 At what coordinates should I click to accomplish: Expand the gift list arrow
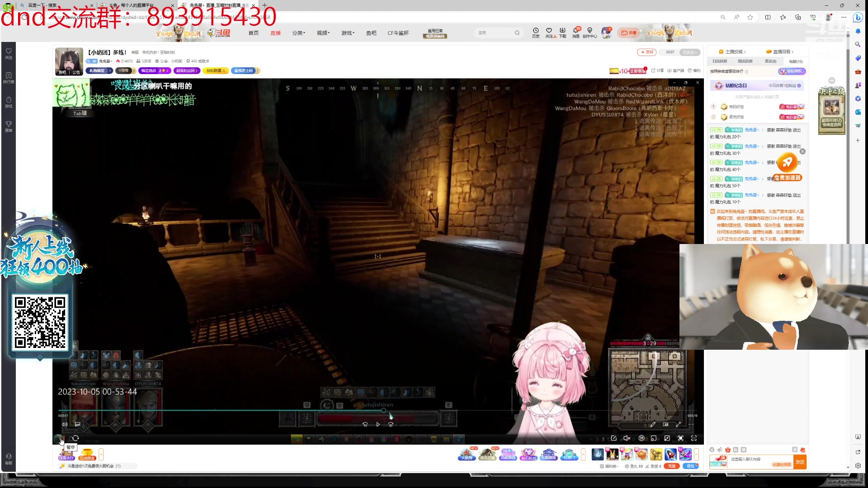(697, 454)
